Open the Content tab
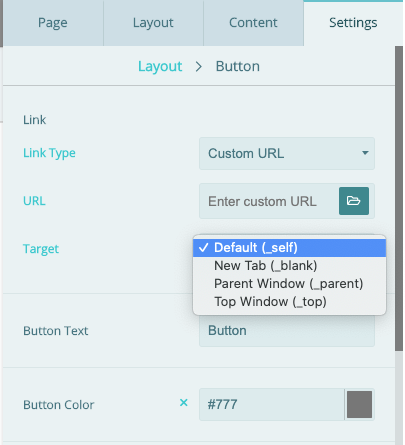The image size is (405, 445). (x=253, y=23)
